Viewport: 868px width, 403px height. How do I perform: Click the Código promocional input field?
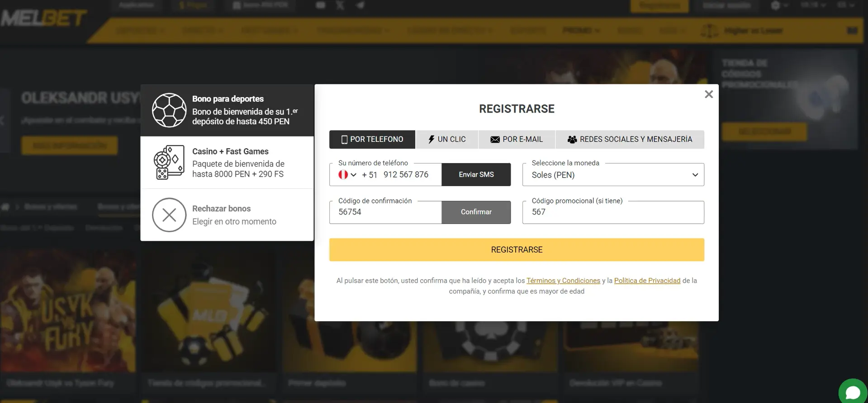click(x=613, y=212)
